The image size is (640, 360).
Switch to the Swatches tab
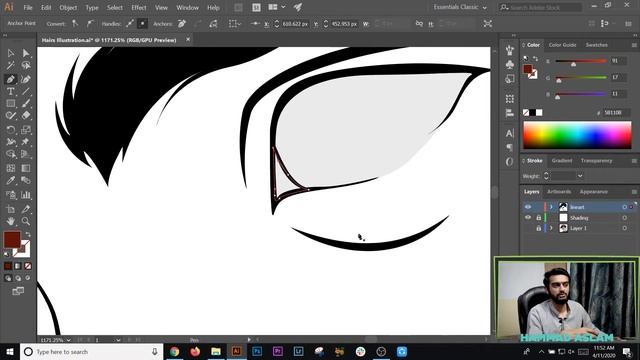[596, 45]
